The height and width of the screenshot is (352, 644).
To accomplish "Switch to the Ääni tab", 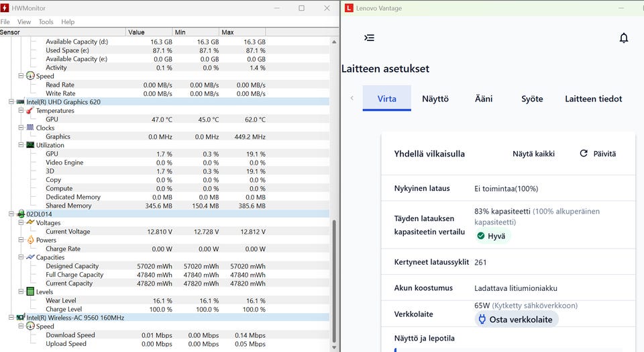I will click(484, 99).
